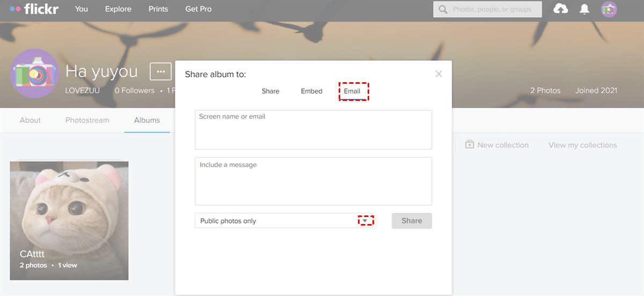644x296 pixels.
Task: Switch to the Embed tab
Action: [311, 91]
